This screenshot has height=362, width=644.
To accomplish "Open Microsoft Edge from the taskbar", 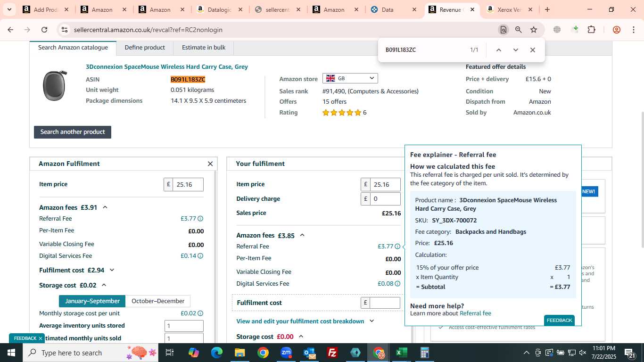I will pyautogui.click(x=216, y=353).
